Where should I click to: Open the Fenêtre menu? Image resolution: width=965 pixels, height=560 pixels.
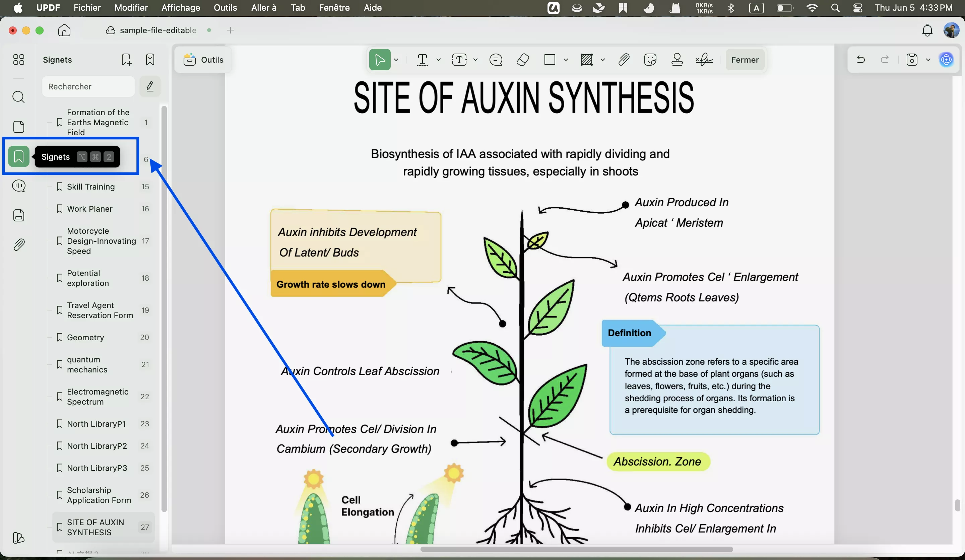pyautogui.click(x=334, y=8)
